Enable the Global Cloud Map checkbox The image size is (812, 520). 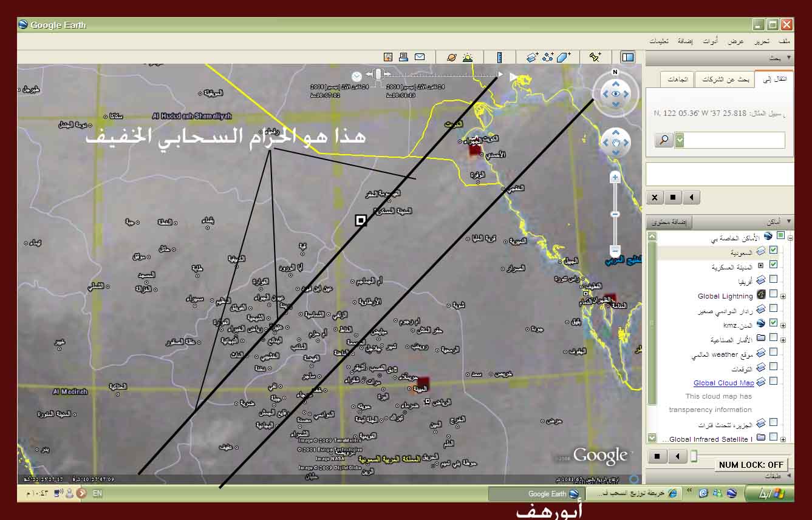(773, 381)
